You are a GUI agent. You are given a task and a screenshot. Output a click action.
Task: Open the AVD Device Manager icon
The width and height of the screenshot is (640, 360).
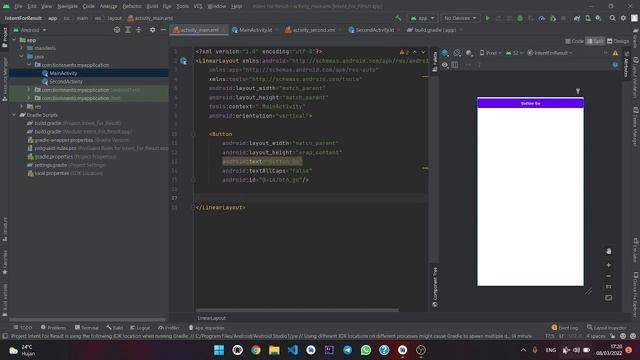(588, 18)
